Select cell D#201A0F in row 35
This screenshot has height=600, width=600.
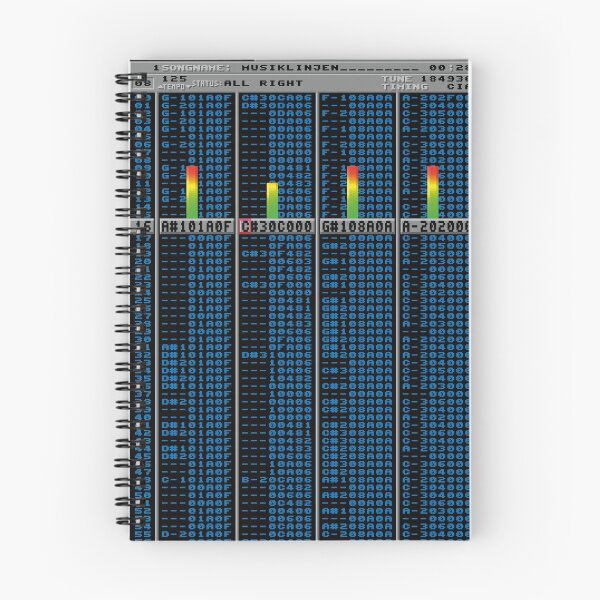point(197,378)
